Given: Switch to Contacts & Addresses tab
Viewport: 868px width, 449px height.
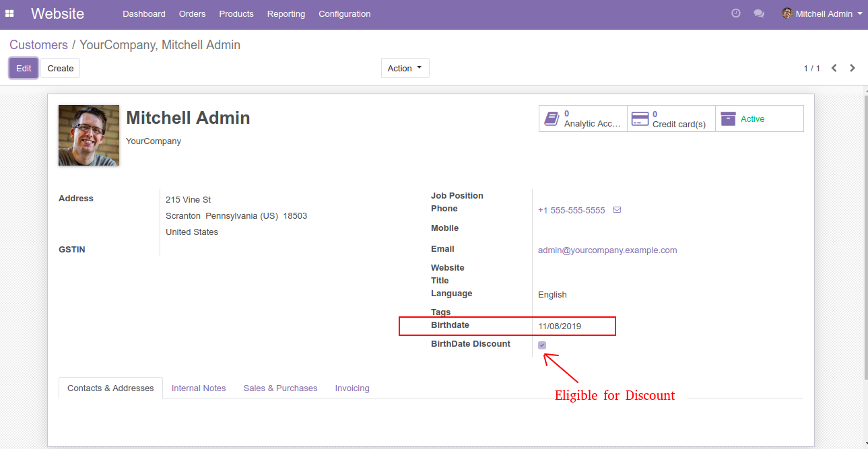Looking at the screenshot, I should 111,388.
